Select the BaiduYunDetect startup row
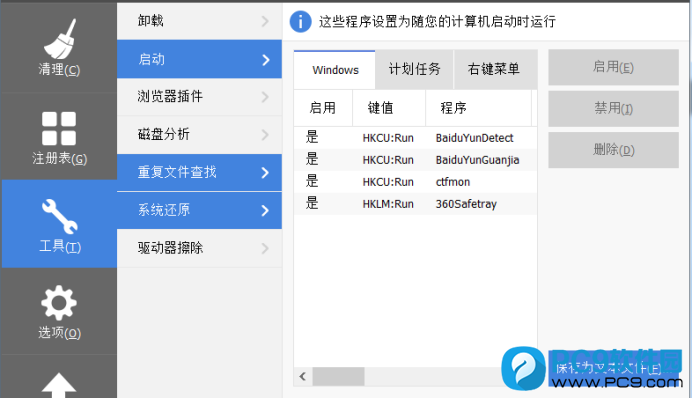The width and height of the screenshot is (692, 398). (415, 138)
